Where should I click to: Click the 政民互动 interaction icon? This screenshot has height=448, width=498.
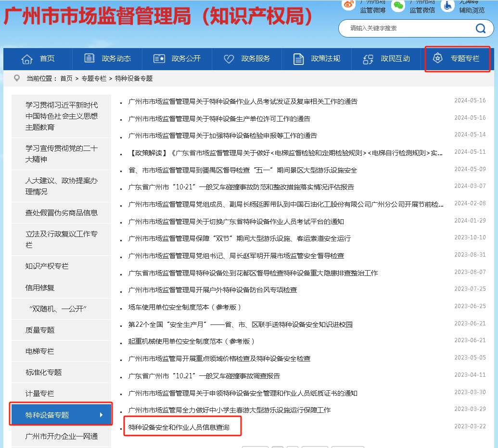click(x=368, y=59)
